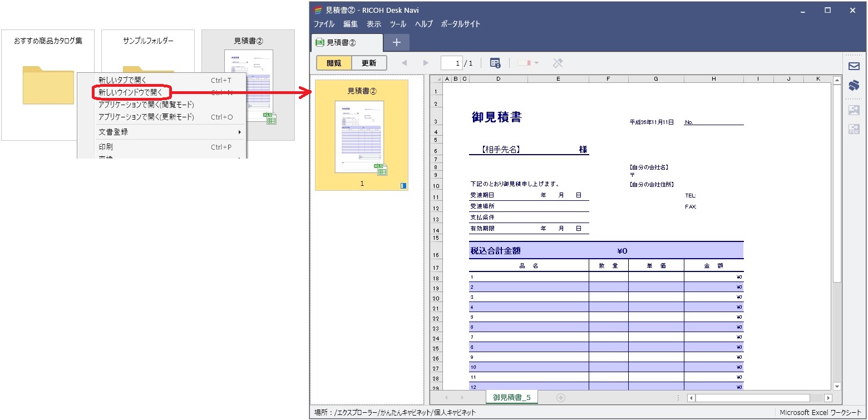Click the page 1 thumbnail in the left panel
868x420 pixels.
click(361, 135)
